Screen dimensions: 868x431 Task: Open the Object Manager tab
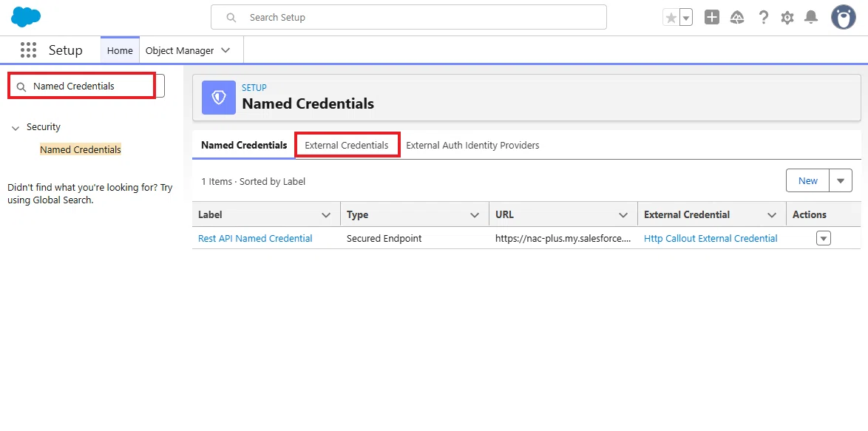pos(180,50)
